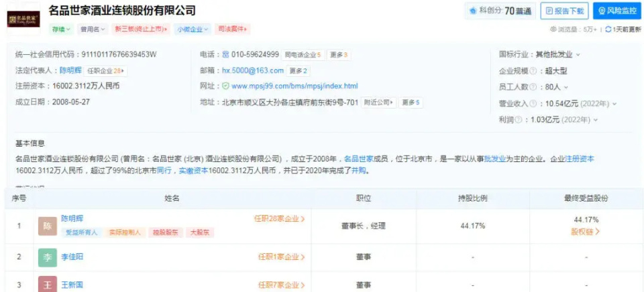Click 更多5 next to the address

pos(411,102)
